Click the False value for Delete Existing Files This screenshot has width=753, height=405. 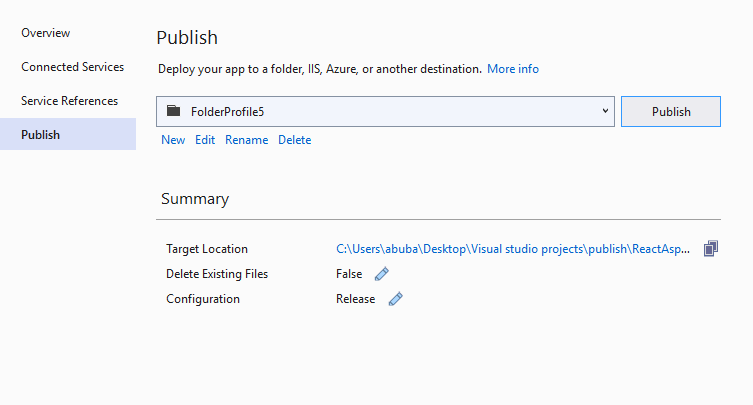click(349, 274)
